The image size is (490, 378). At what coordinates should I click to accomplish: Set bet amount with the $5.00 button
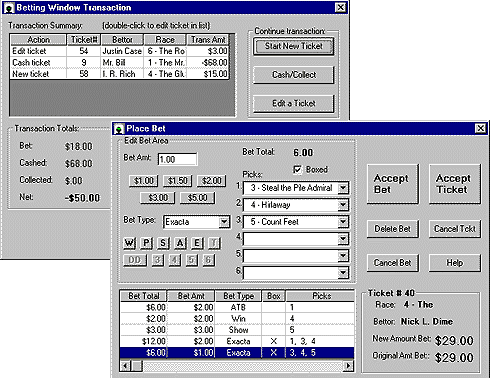coord(197,198)
